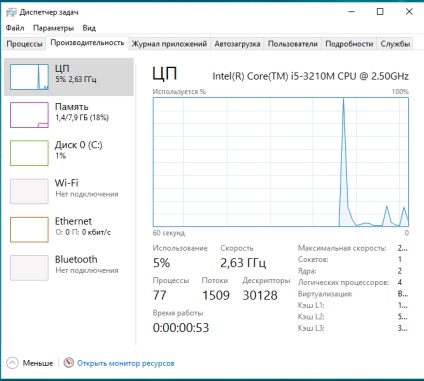Click the 'Сокетов:' label

[313, 260]
